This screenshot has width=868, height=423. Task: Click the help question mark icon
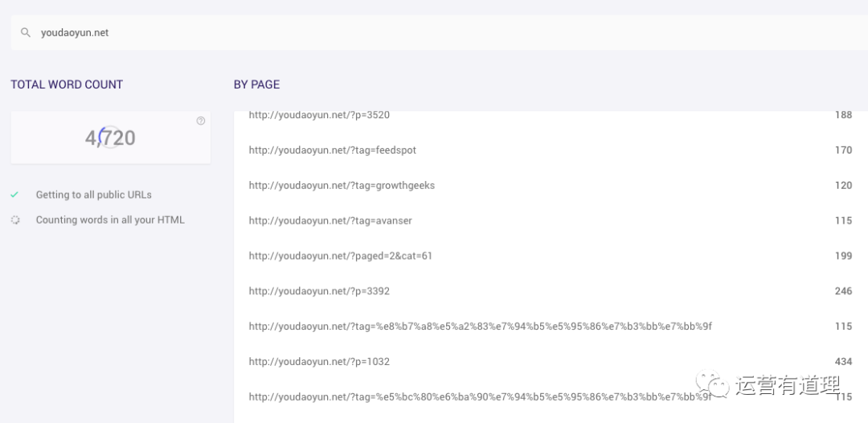(200, 121)
